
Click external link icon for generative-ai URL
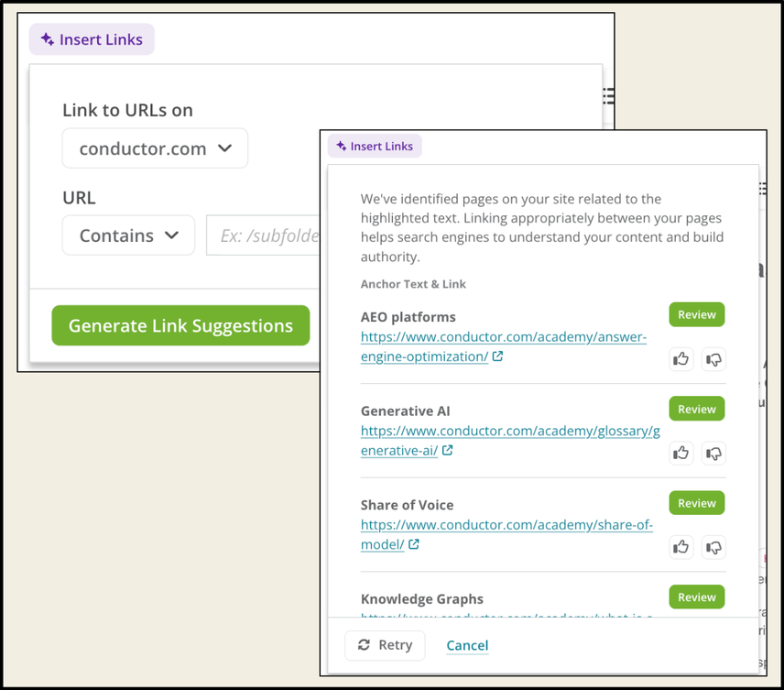click(448, 450)
